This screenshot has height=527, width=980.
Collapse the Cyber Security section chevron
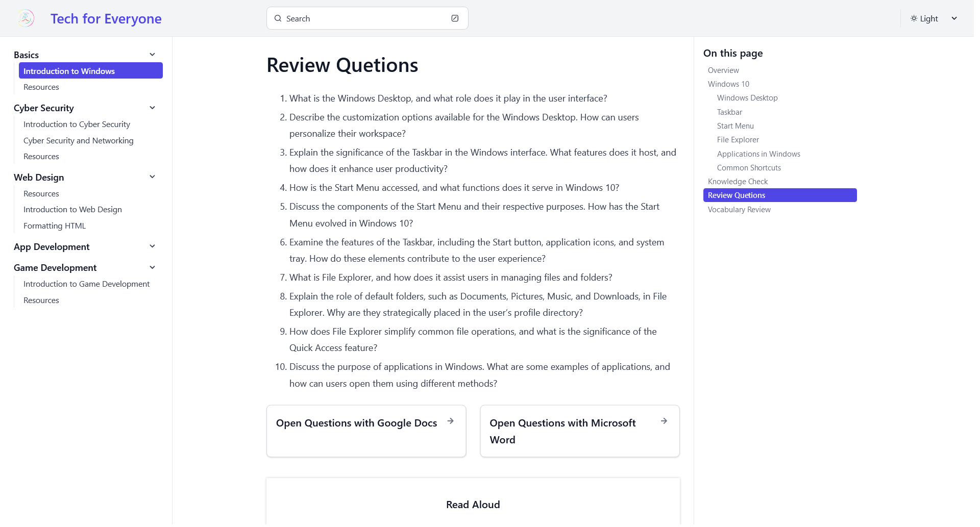[x=152, y=108]
